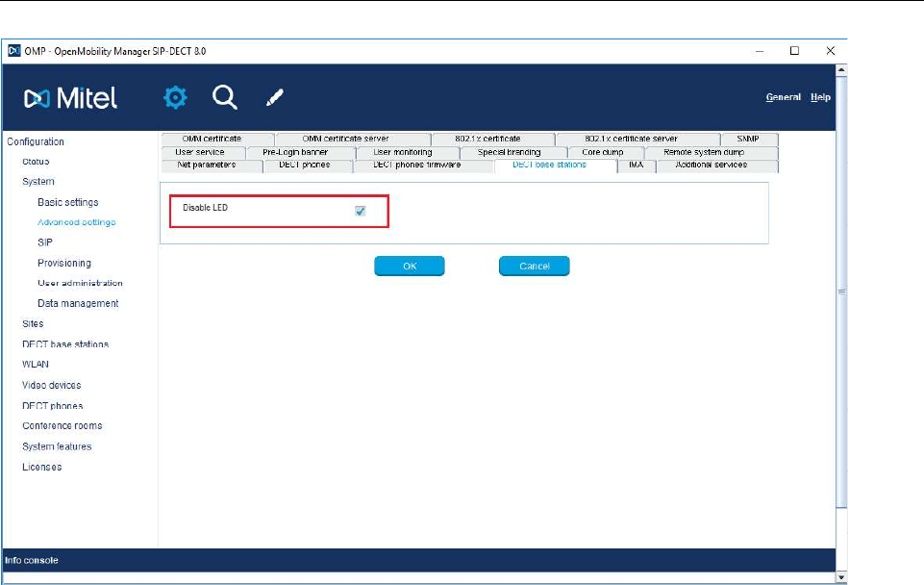
Task: Open Advanced settings in the sidebar
Action: [x=77, y=222]
